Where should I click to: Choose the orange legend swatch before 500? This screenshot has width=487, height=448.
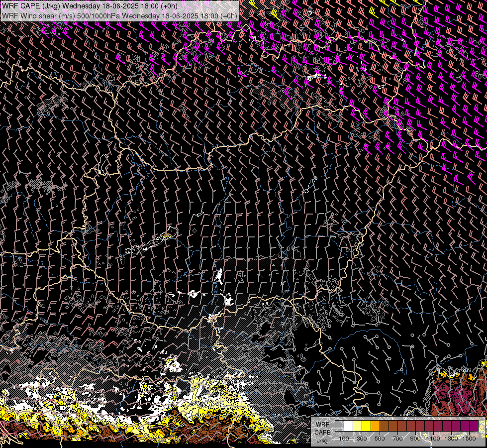click(x=375, y=426)
